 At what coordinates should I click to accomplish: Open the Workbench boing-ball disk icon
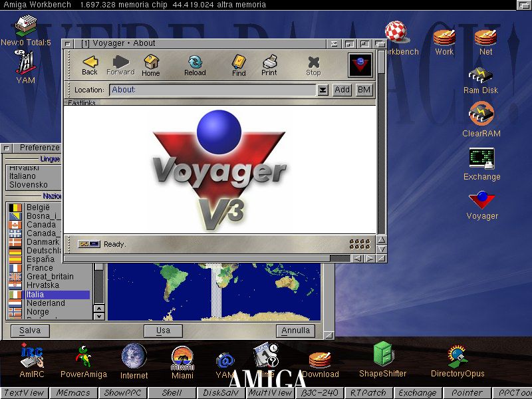[396, 31]
